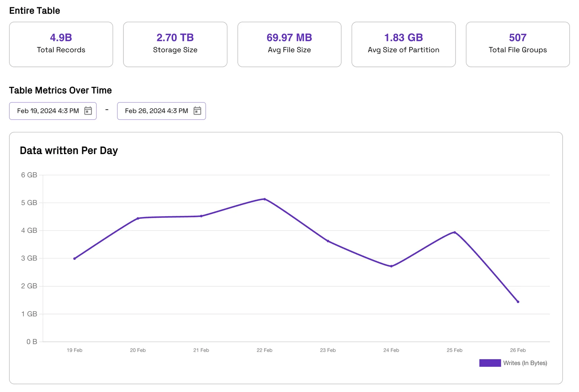Click the 26 Feb data point
Viewport: 579px width, 392px height.
coord(518,302)
